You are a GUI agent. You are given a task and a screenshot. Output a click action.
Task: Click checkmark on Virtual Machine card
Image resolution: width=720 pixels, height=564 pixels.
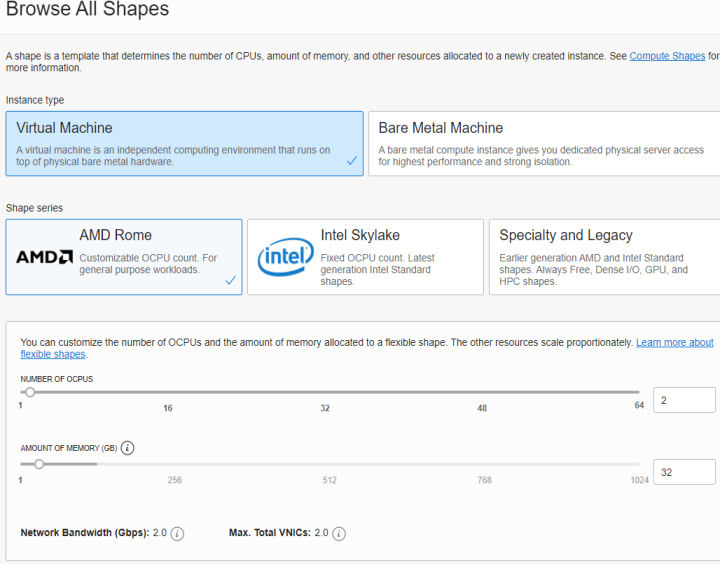pyautogui.click(x=351, y=161)
